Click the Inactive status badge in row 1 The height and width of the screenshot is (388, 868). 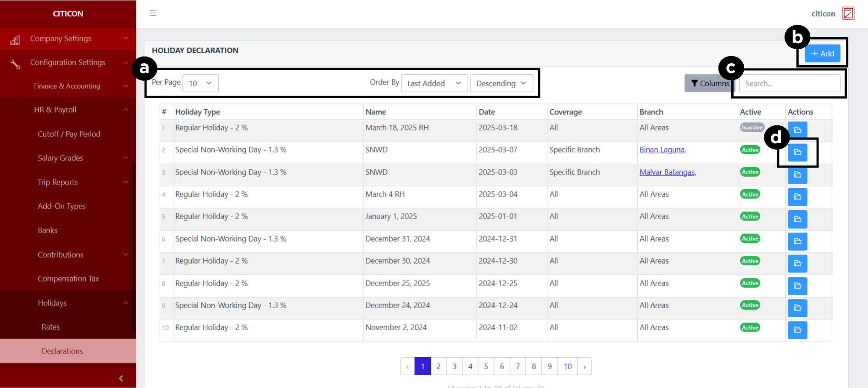(x=752, y=128)
